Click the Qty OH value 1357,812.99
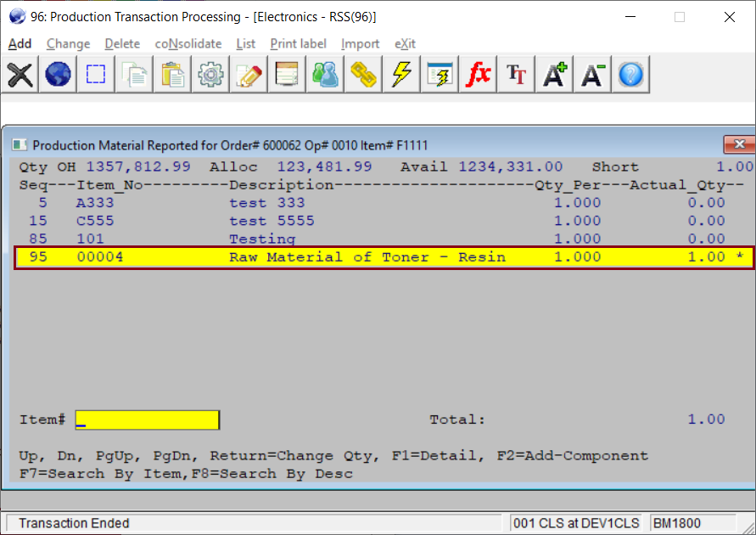 point(138,167)
